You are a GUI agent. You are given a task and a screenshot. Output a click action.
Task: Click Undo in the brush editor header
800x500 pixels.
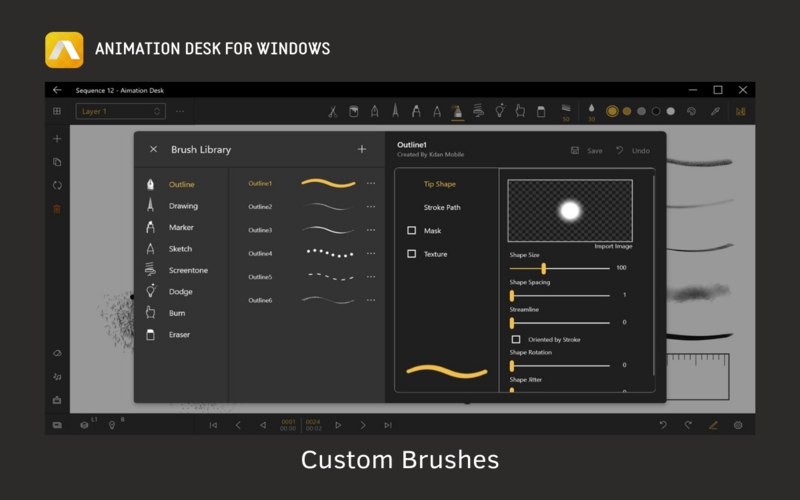pos(632,151)
